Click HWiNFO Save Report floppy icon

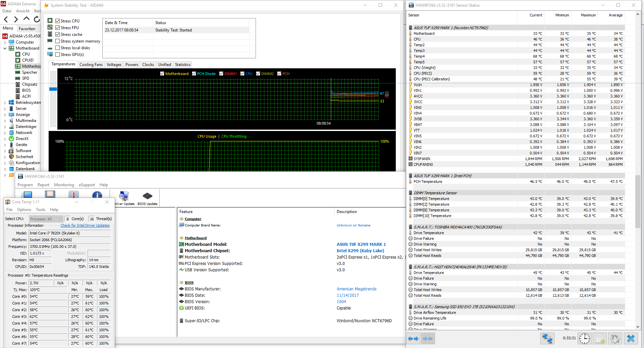(50, 195)
